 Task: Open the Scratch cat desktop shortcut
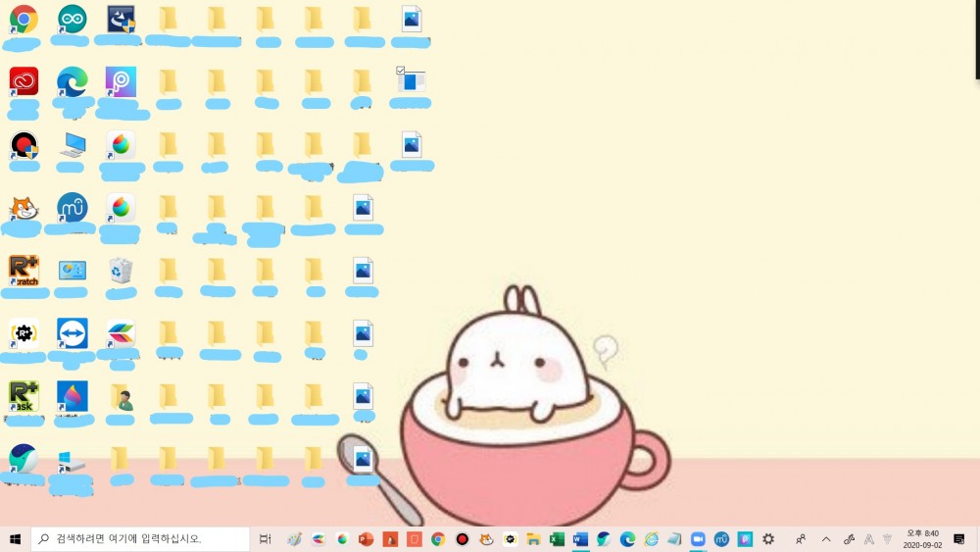[x=24, y=208]
